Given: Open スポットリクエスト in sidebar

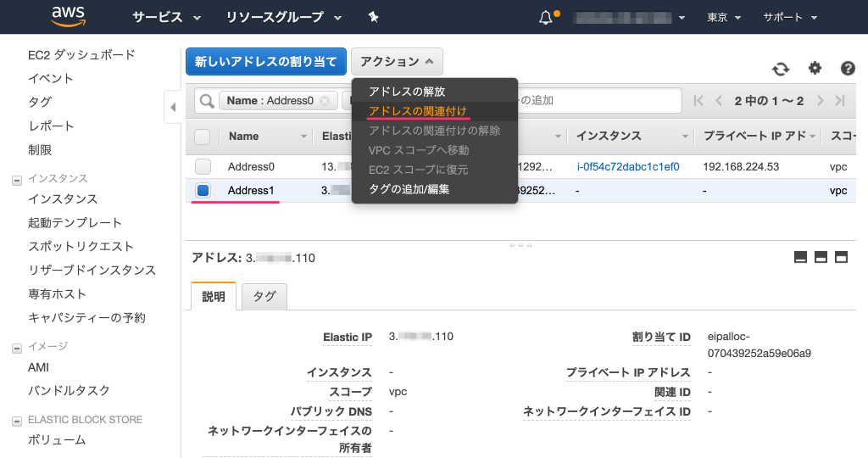Looking at the screenshot, I should (81, 247).
